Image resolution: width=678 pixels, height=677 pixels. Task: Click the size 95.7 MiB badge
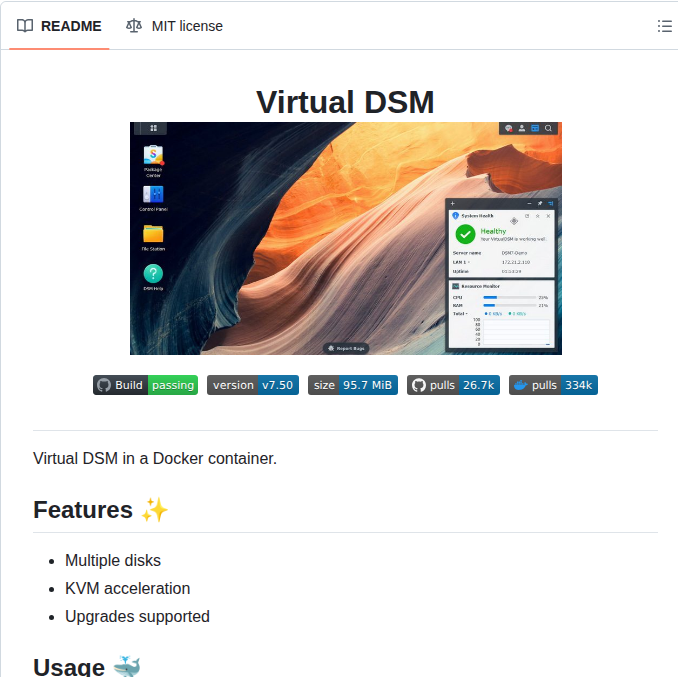point(352,385)
